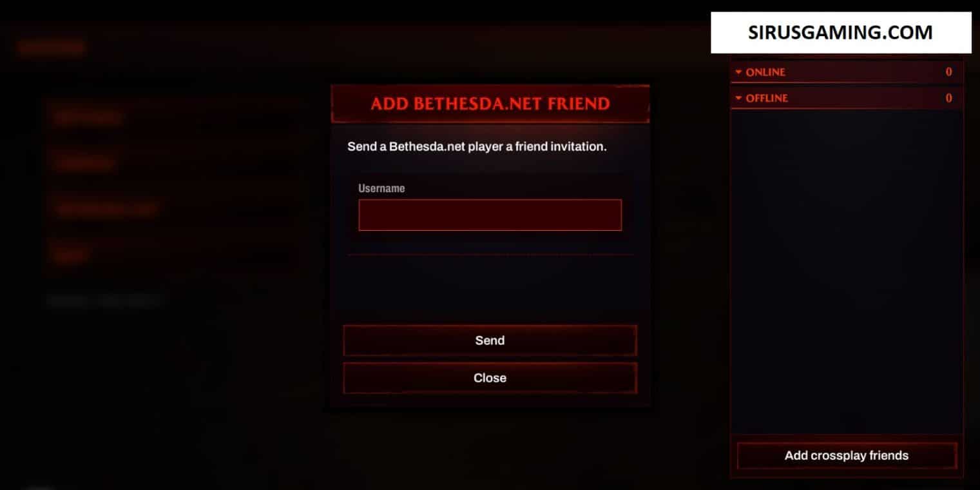Image resolution: width=980 pixels, height=490 pixels.
Task: Select the OFFLINE section header label
Action: point(767,98)
